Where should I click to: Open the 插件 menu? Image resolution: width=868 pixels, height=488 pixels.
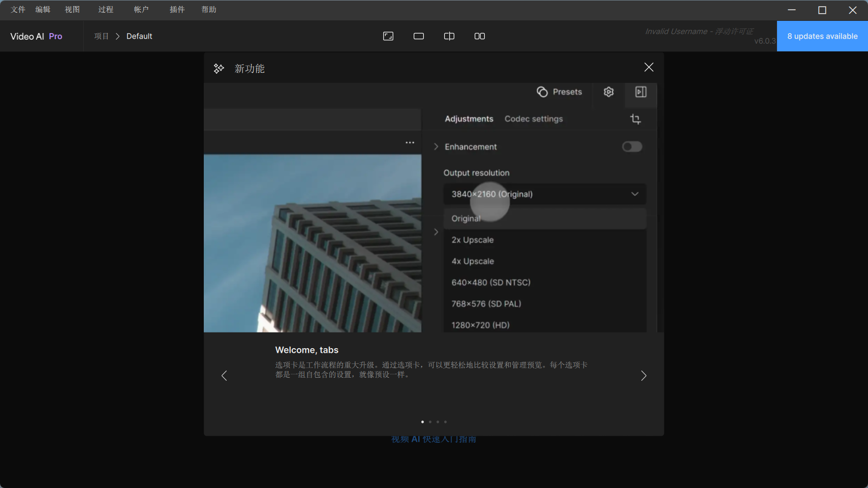[177, 10]
